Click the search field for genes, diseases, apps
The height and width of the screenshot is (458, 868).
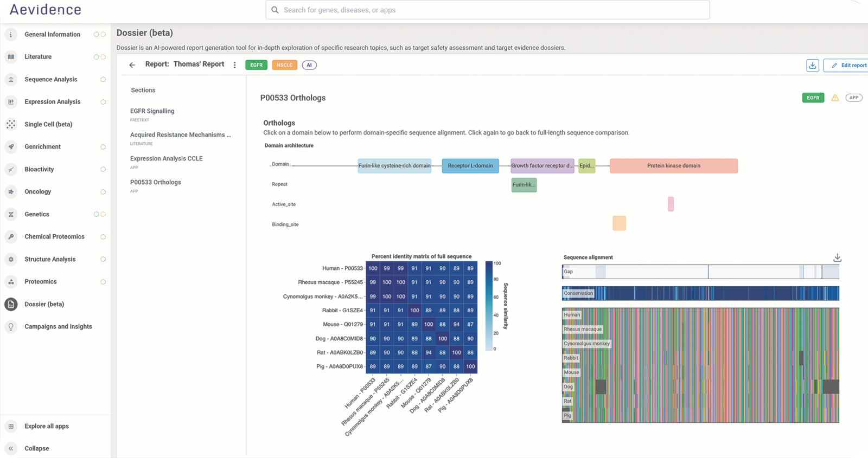tap(488, 10)
